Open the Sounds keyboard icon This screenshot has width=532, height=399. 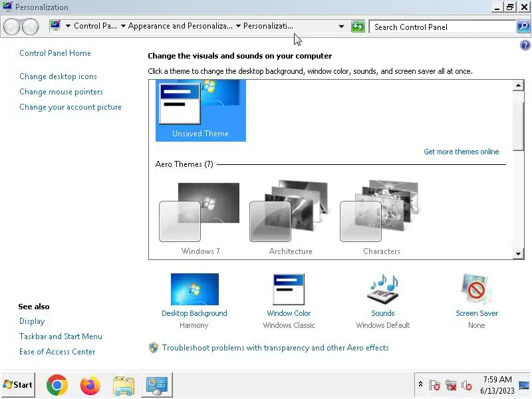point(383,289)
